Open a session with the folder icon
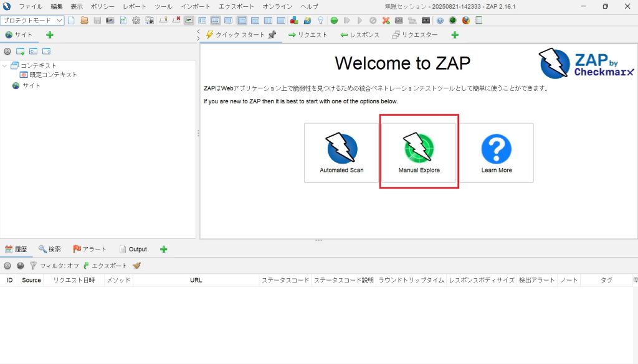 tap(84, 21)
